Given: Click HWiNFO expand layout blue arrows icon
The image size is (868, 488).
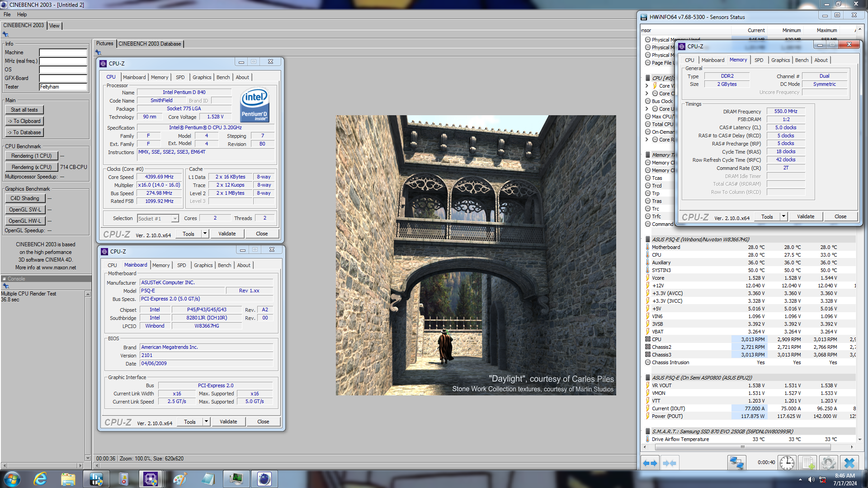Looking at the screenshot, I should (650, 463).
